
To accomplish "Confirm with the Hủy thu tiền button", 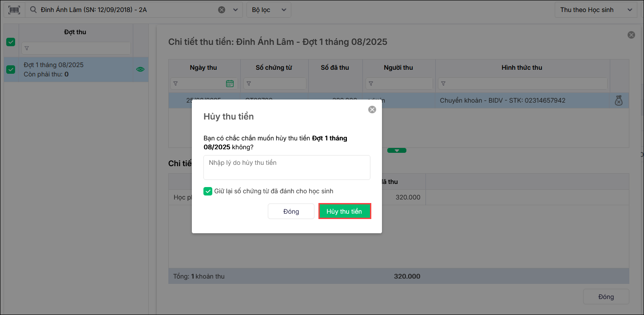I will pyautogui.click(x=344, y=211).
